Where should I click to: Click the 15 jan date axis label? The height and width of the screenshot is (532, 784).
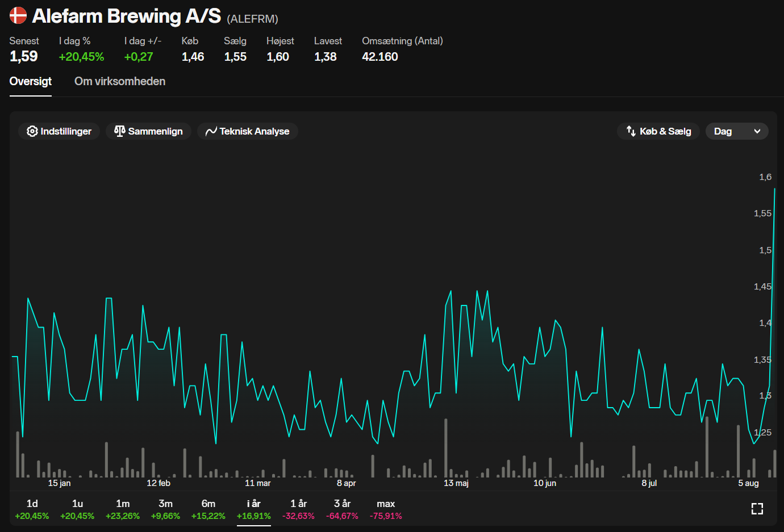59,483
